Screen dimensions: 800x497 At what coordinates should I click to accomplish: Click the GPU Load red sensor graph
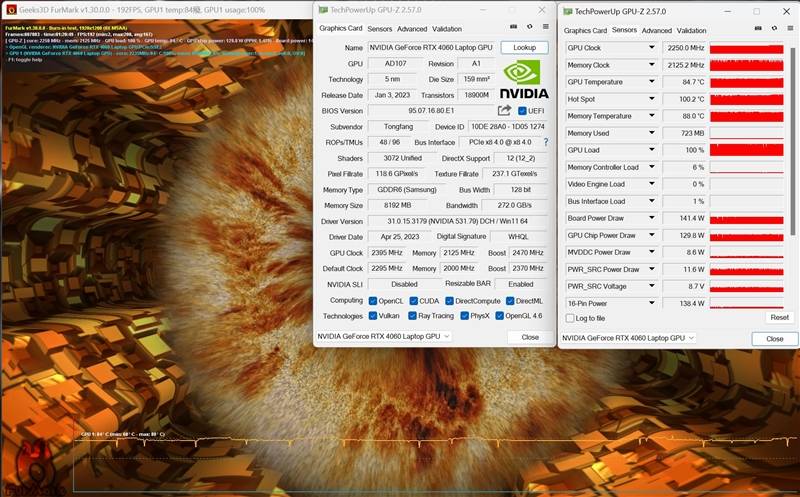point(747,150)
